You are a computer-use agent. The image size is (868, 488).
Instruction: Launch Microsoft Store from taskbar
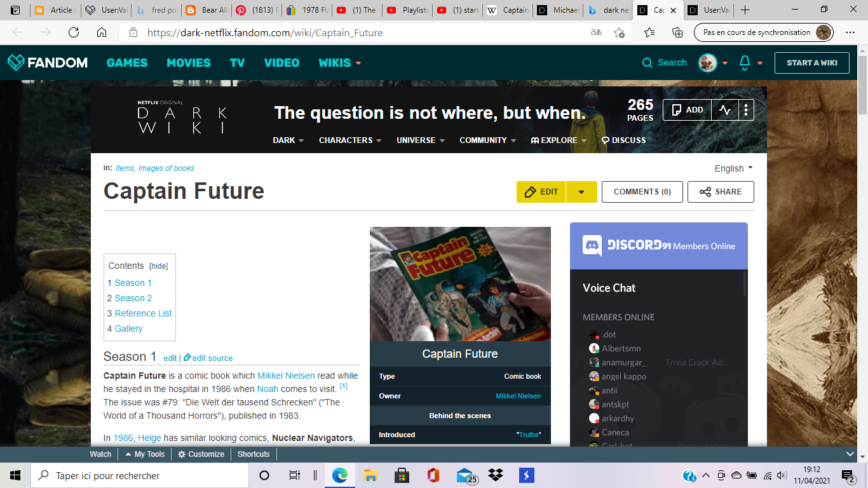pyautogui.click(x=402, y=475)
